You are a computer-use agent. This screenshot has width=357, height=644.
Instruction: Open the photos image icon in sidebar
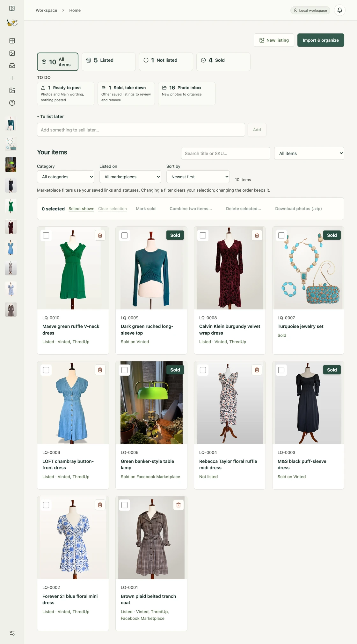pos(12,53)
